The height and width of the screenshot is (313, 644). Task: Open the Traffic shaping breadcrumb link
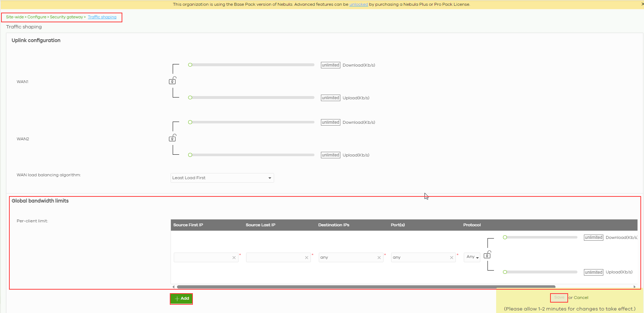102,17
